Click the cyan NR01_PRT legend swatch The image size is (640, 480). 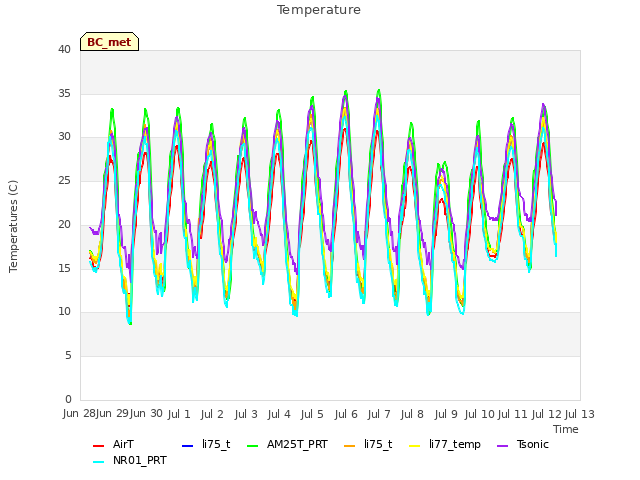(x=99, y=461)
